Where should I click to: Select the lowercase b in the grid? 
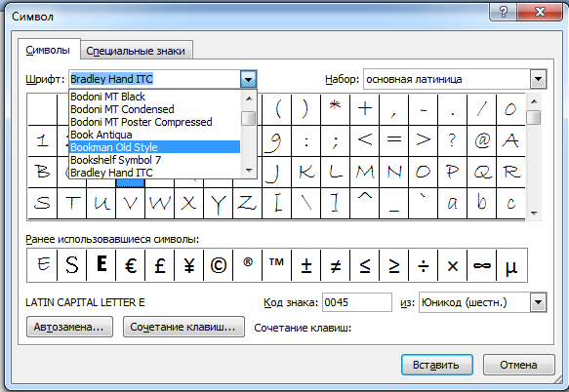click(481, 203)
